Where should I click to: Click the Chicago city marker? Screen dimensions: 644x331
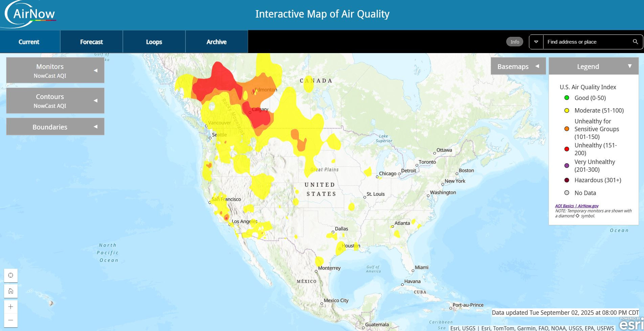pos(377,176)
